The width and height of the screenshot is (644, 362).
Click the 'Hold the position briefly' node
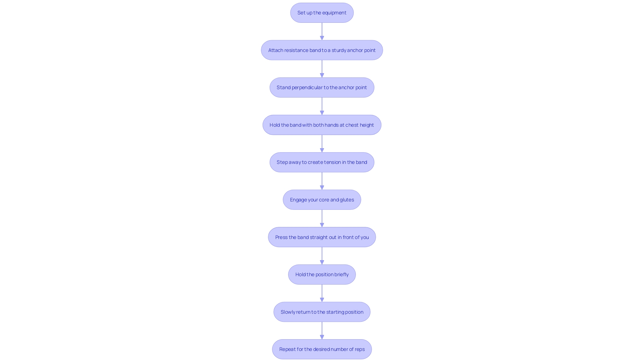pyautogui.click(x=322, y=274)
